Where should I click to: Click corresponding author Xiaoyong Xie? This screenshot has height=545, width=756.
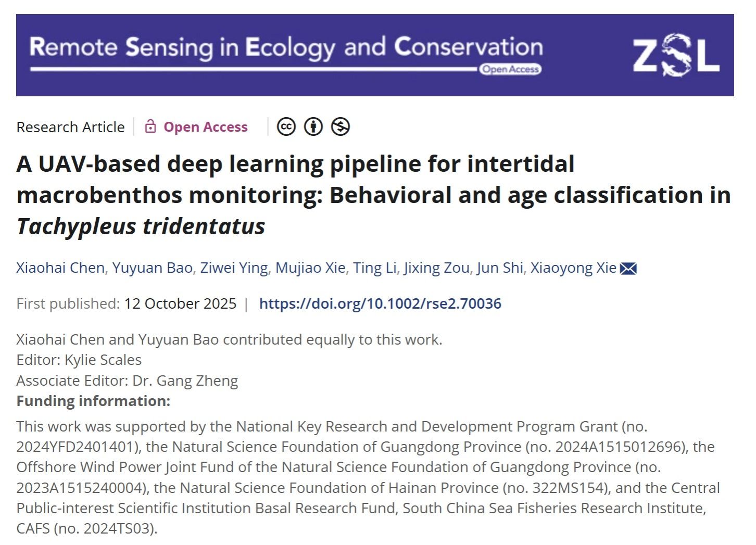(x=573, y=268)
